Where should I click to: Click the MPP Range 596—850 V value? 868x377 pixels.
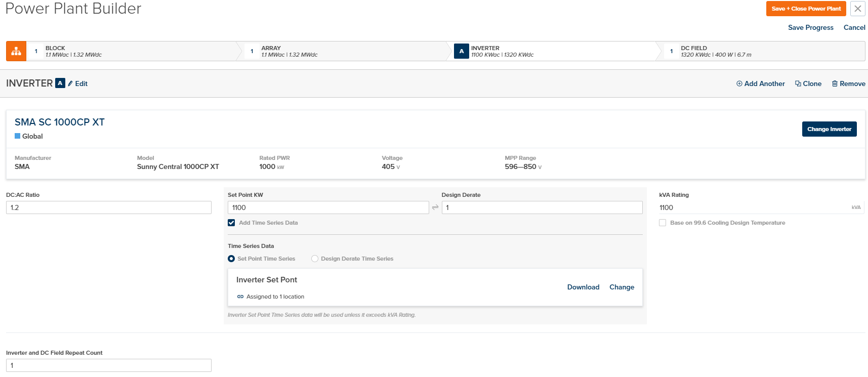coord(523,166)
